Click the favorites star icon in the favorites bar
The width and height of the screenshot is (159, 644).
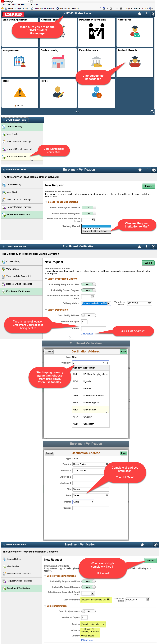(3, 8)
